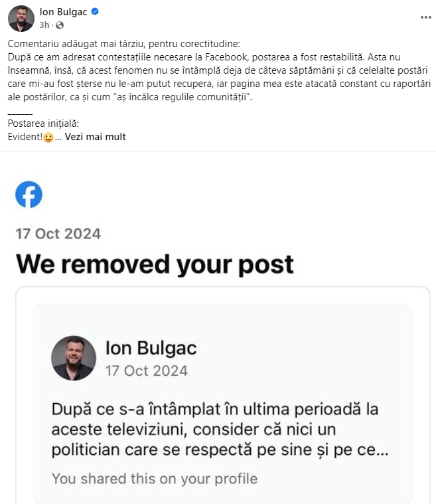Click the "3h" post timestamp

44,25
